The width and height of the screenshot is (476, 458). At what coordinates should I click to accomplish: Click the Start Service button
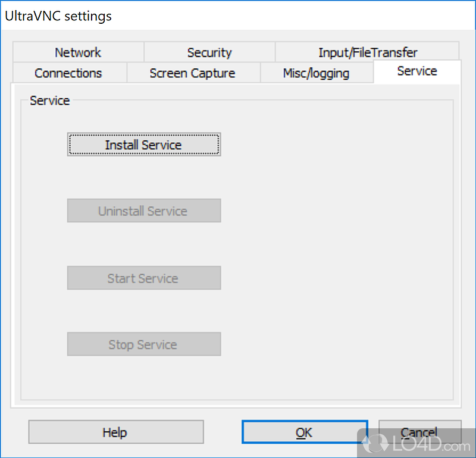[144, 278]
